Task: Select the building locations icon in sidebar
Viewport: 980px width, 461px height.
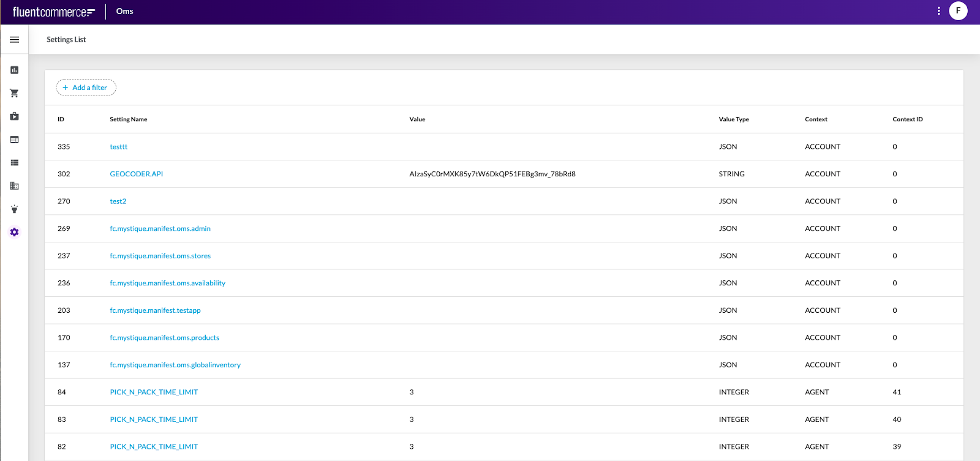Action: point(14,186)
